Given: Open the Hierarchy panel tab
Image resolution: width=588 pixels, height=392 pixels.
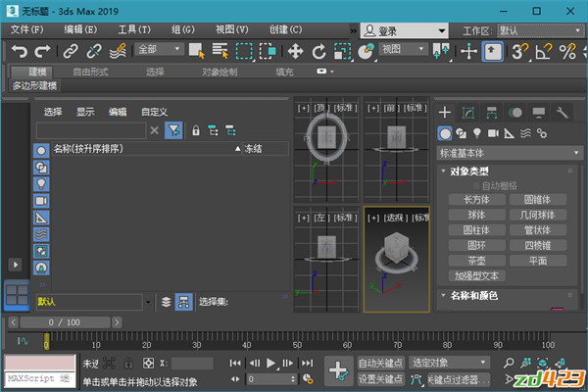Looking at the screenshot, I should [x=492, y=112].
